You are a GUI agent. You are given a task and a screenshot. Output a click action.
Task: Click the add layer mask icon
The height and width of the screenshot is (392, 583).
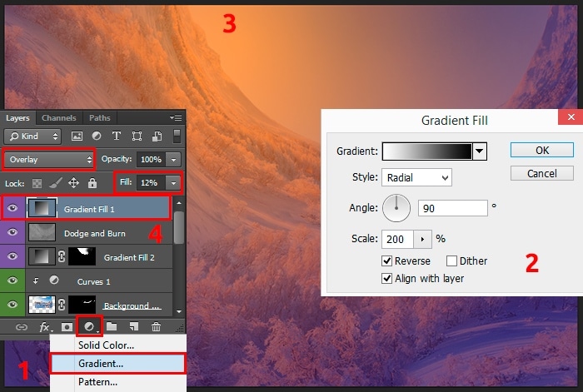tap(65, 328)
